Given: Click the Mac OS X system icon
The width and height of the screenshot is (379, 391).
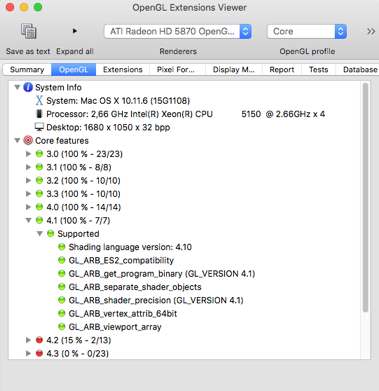Looking at the screenshot, I should pyautogui.click(x=39, y=101).
